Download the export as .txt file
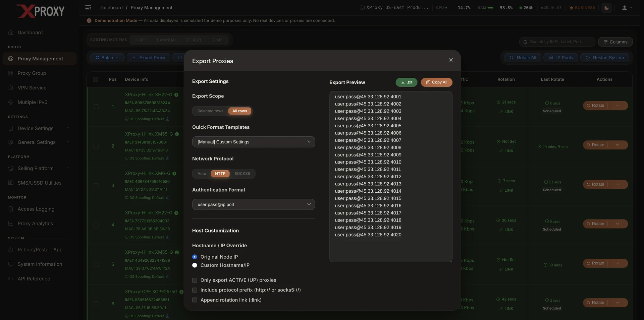This screenshot has width=644, height=320. pyautogui.click(x=406, y=82)
